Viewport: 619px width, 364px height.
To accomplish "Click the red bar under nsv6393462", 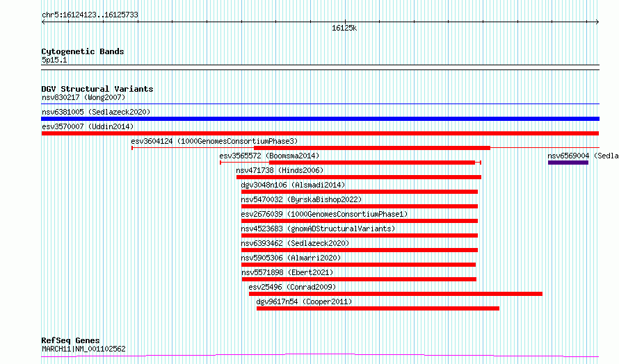I will pos(360,250).
